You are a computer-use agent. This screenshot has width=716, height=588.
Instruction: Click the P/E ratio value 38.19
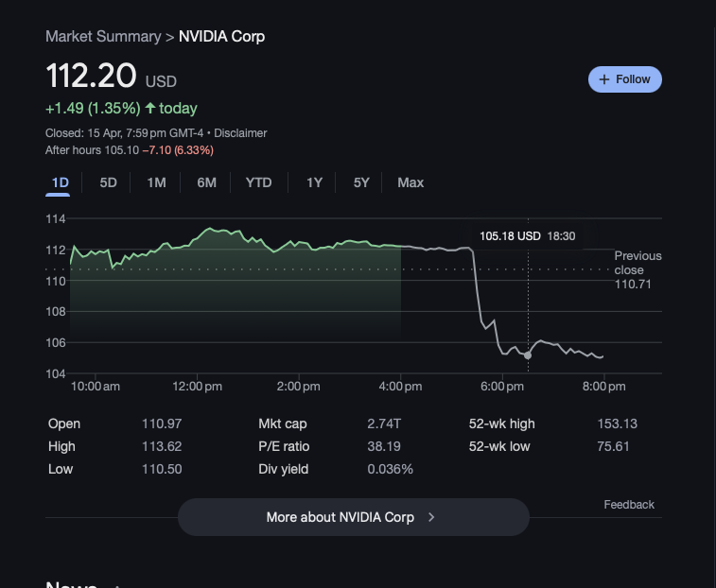[x=384, y=446]
